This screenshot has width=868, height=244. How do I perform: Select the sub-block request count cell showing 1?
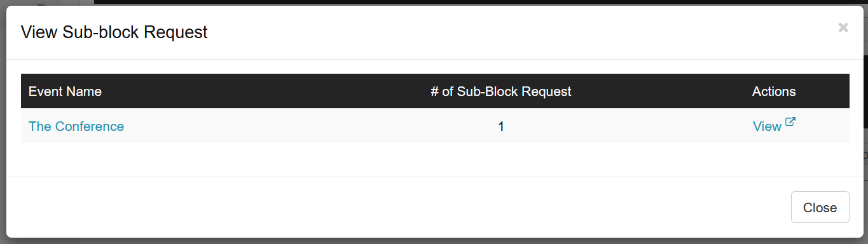click(501, 126)
